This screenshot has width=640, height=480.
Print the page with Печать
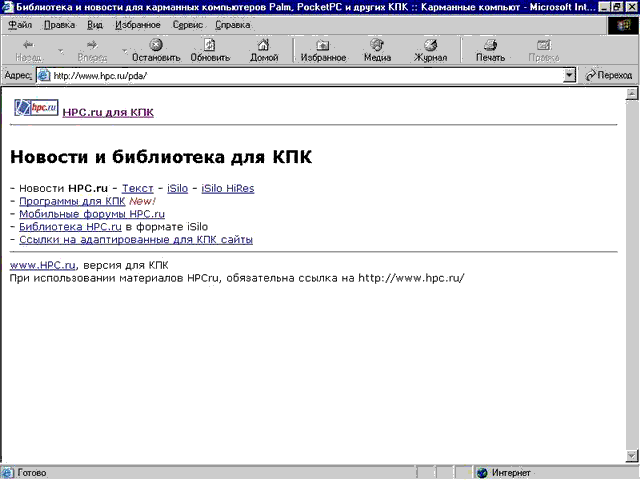[x=490, y=50]
